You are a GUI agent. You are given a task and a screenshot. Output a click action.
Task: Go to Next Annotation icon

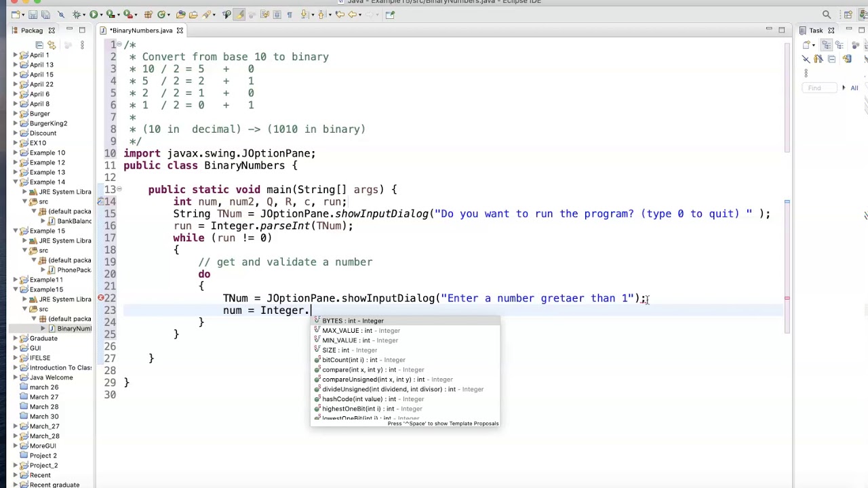coord(304,14)
